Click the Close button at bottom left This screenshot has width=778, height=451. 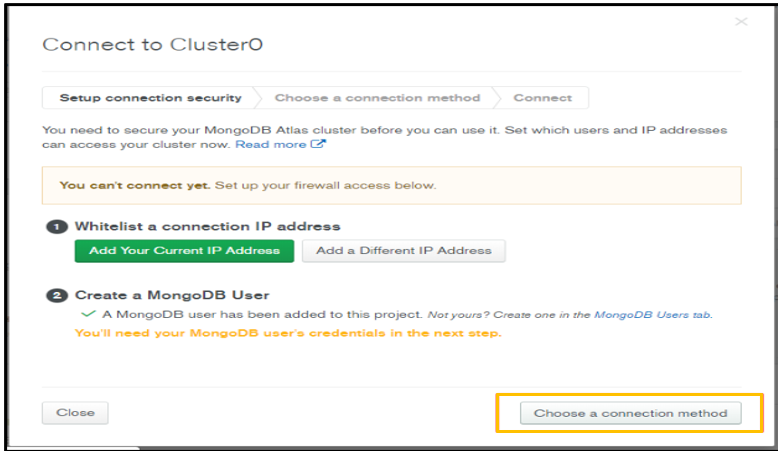point(75,413)
